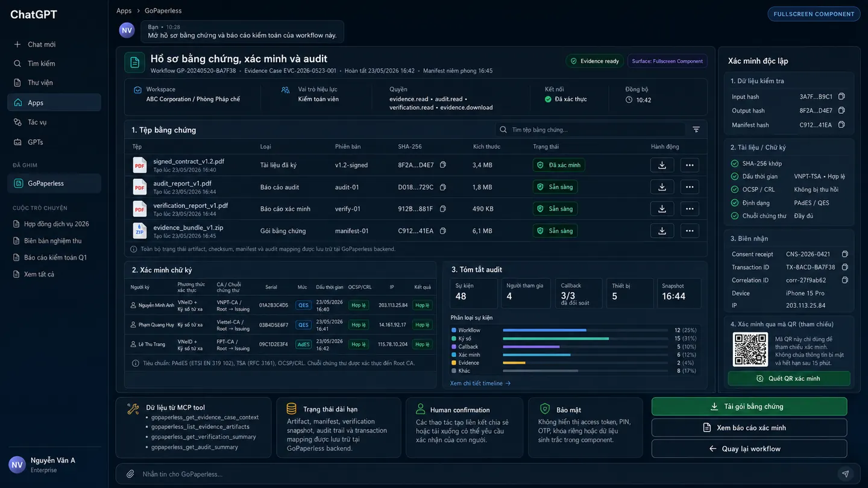Copy SHA-256 hash 8F2A...D4E7 in file table
This screenshot has height=488, width=868.
tap(443, 165)
